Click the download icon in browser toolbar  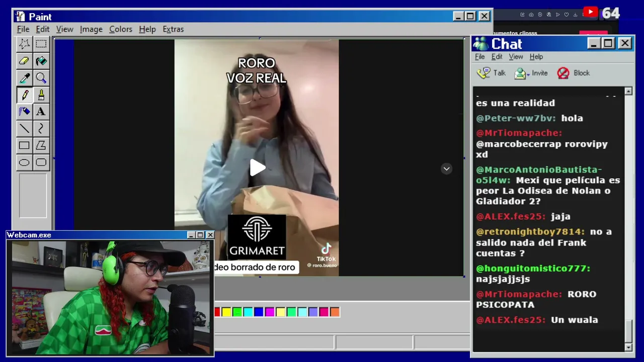575,15
